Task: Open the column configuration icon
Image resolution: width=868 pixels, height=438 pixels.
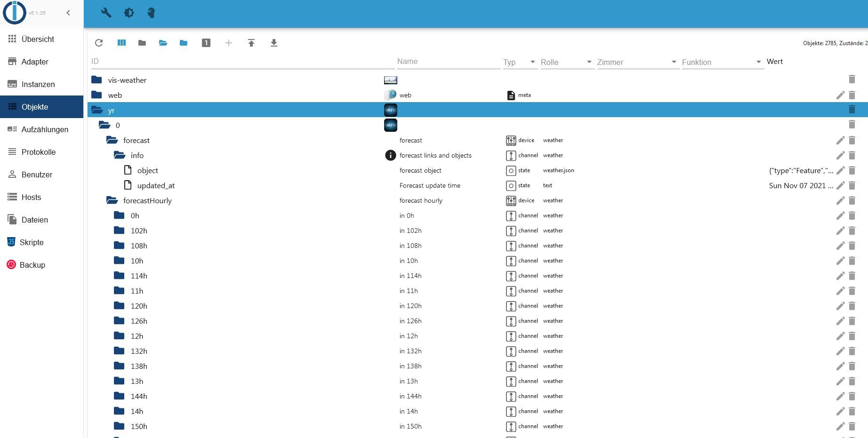Action: point(121,43)
